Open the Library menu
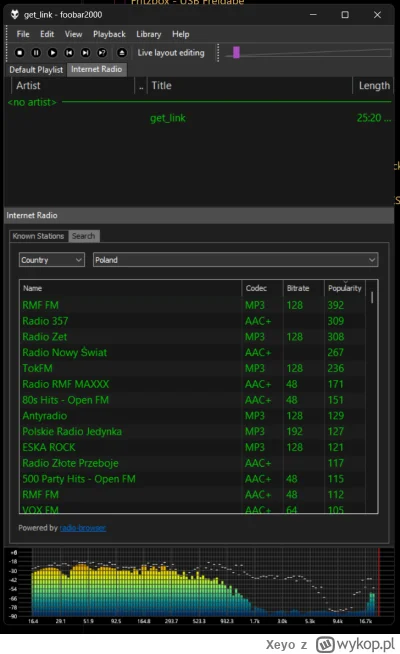 point(148,34)
